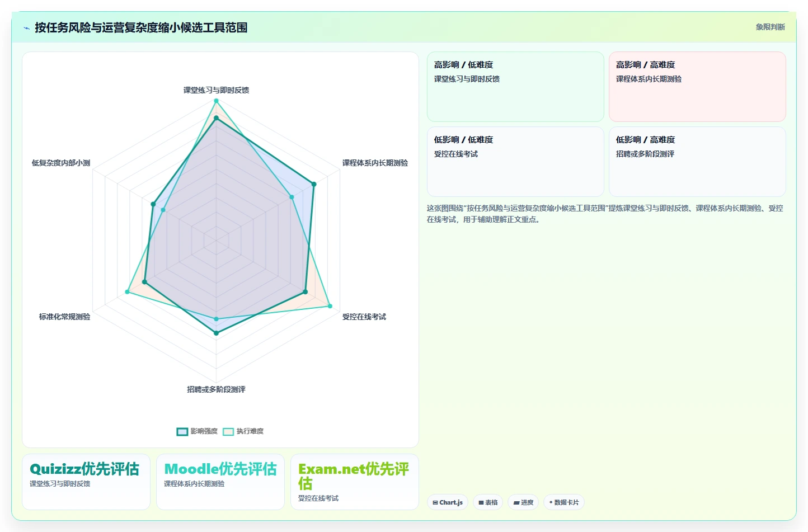
Task: Select the Moodle优先评估 card
Action: (x=220, y=482)
